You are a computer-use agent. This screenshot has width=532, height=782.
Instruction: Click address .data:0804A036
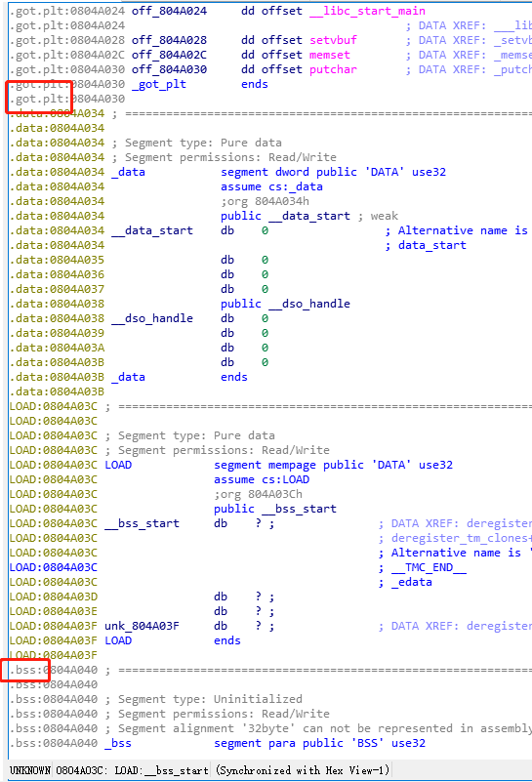pyautogui.click(x=57, y=274)
